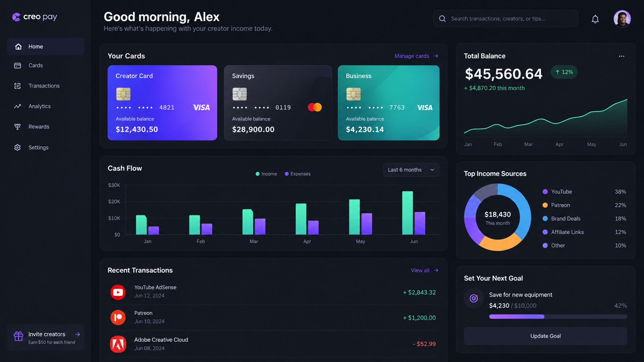This screenshot has width=644, height=362.
Task: Click Invite creators arrow link
Action: pyautogui.click(x=77, y=334)
